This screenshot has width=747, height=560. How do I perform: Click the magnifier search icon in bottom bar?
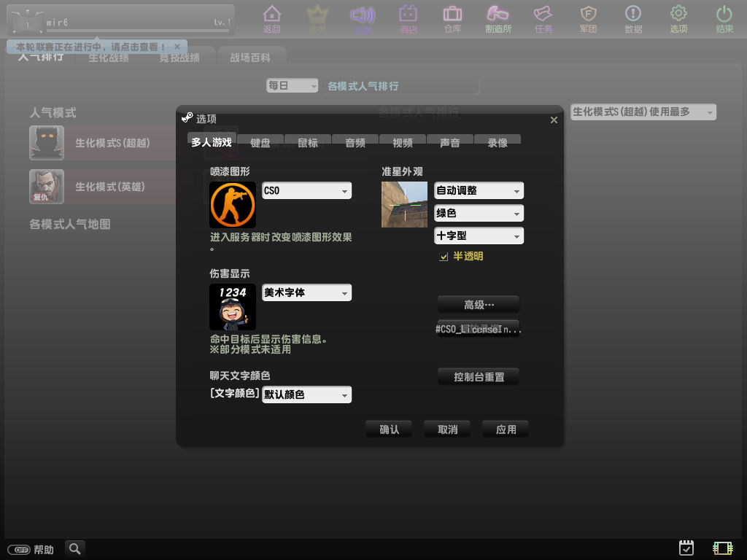[75, 548]
